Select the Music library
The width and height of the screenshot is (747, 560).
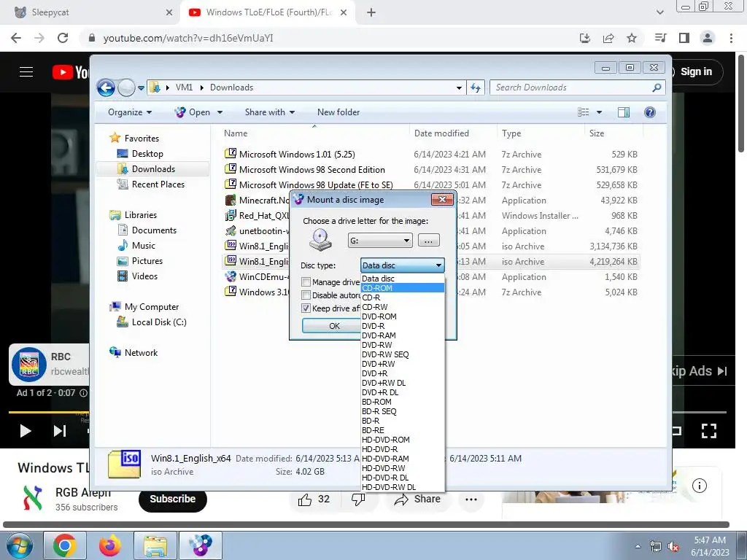[x=144, y=246]
